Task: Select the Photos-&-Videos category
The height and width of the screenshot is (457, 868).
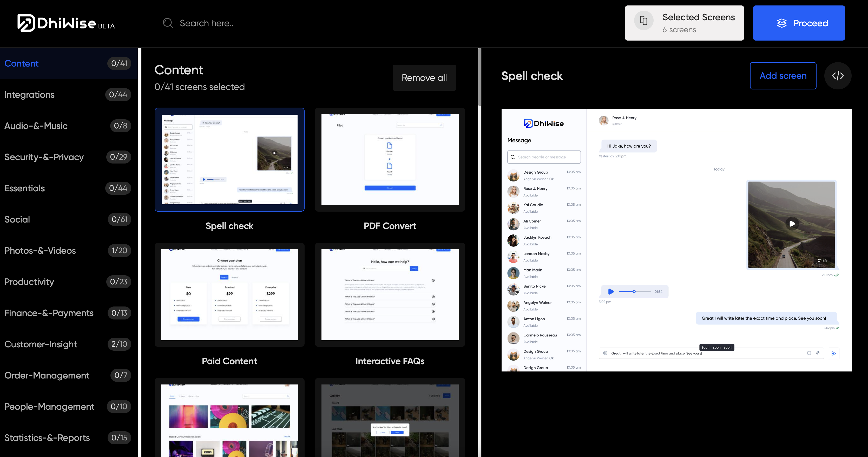Action: tap(40, 251)
